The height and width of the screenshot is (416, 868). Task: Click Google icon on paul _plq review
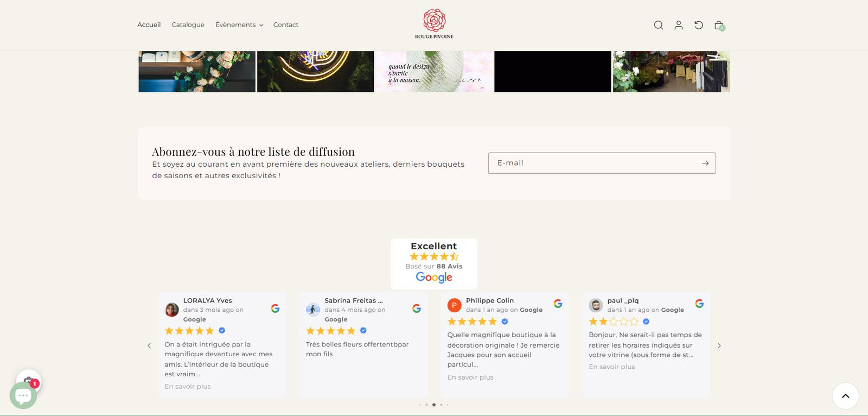(x=699, y=304)
